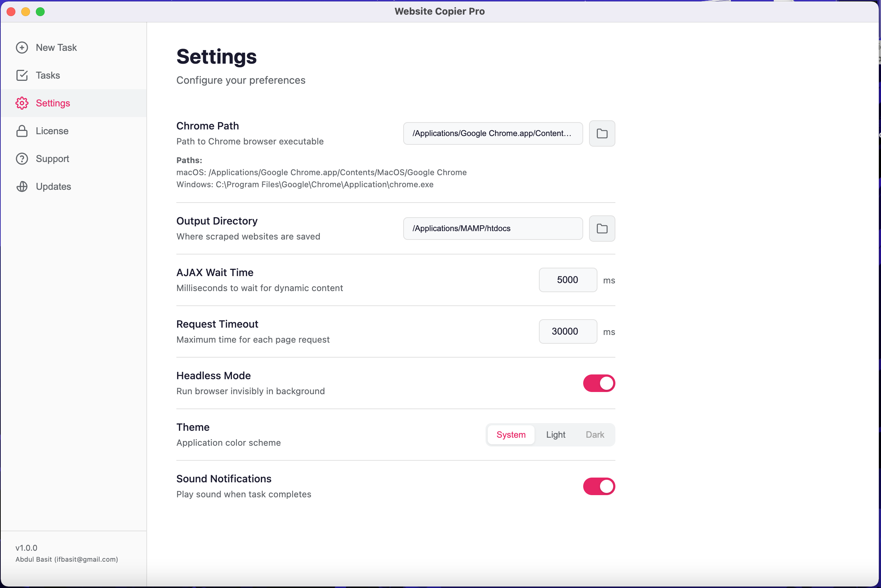Click the Support question mark icon
The width and height of the screenshot is (881, 588).
pos(22,159)
